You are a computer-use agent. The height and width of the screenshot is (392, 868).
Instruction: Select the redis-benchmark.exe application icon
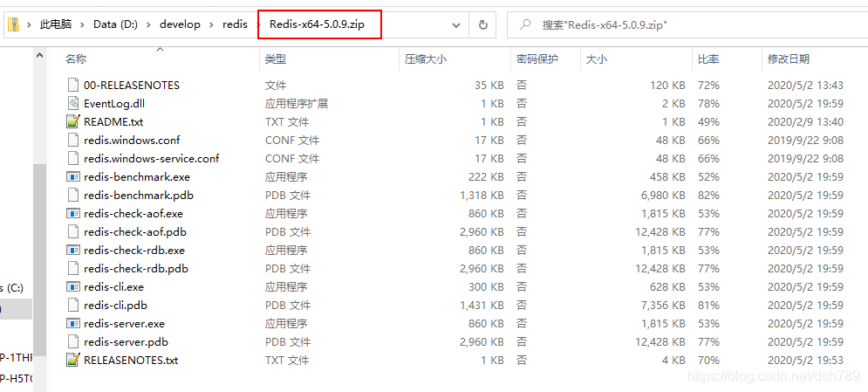[x=73, y=177]
